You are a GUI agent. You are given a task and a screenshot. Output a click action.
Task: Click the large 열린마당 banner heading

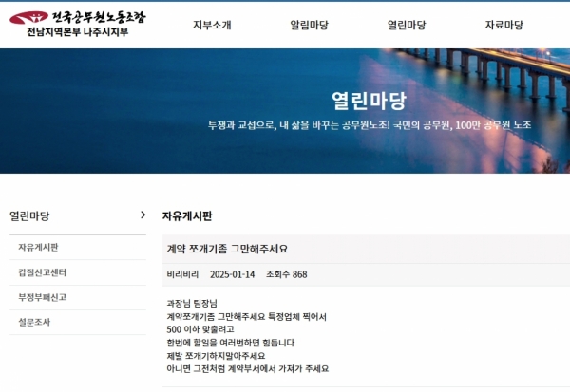pyautogui.click(x=369, y=99)
